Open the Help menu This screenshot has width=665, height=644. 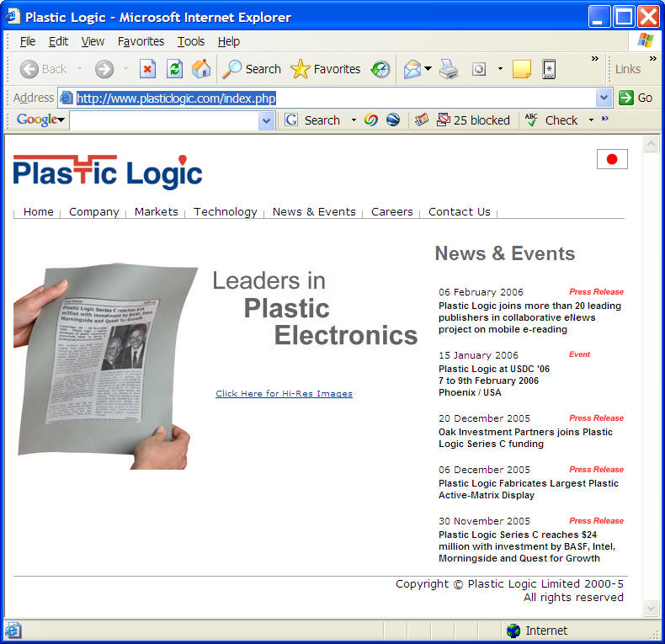[229, 41]
